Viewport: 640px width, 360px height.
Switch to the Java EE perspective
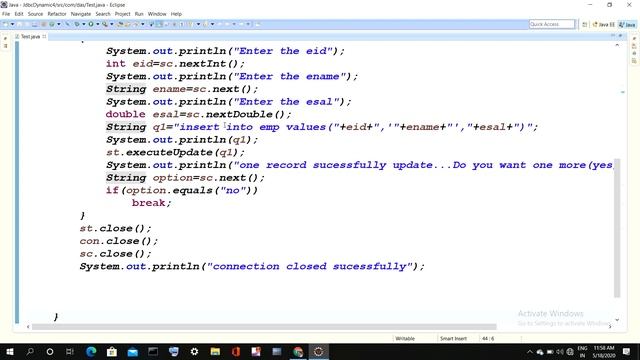[603, 24]
